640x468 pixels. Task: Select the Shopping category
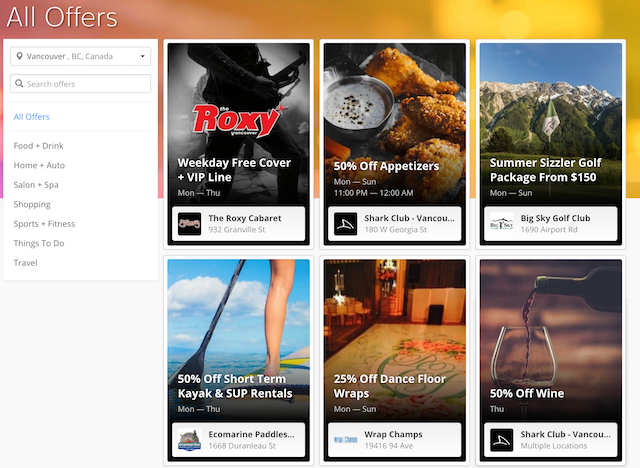pos(32,204)
